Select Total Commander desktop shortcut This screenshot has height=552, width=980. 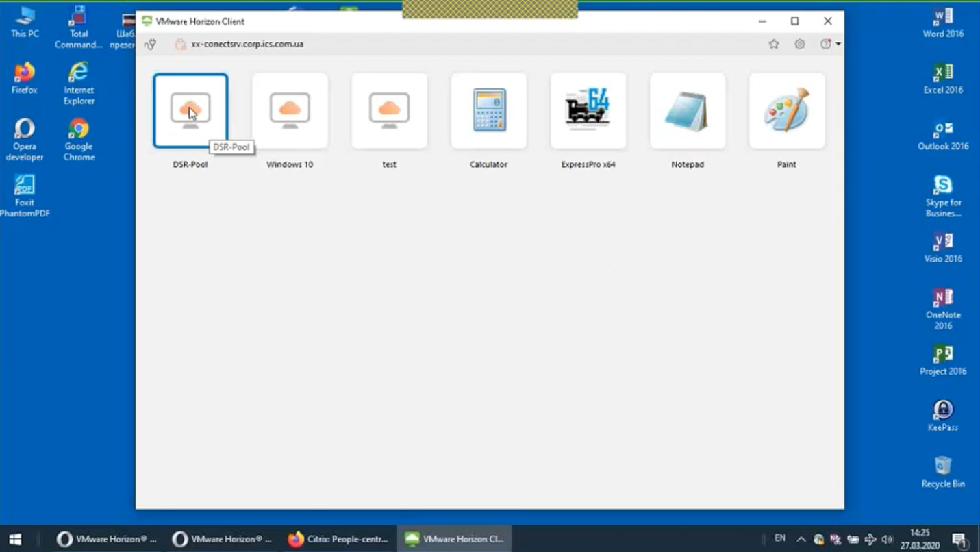click(79, 27)
